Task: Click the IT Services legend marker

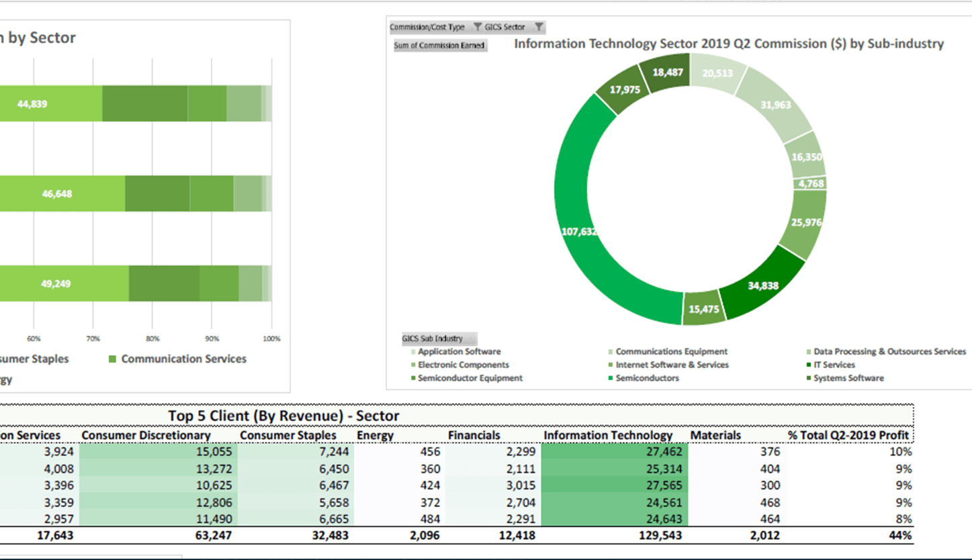Action: click(807, 365)
